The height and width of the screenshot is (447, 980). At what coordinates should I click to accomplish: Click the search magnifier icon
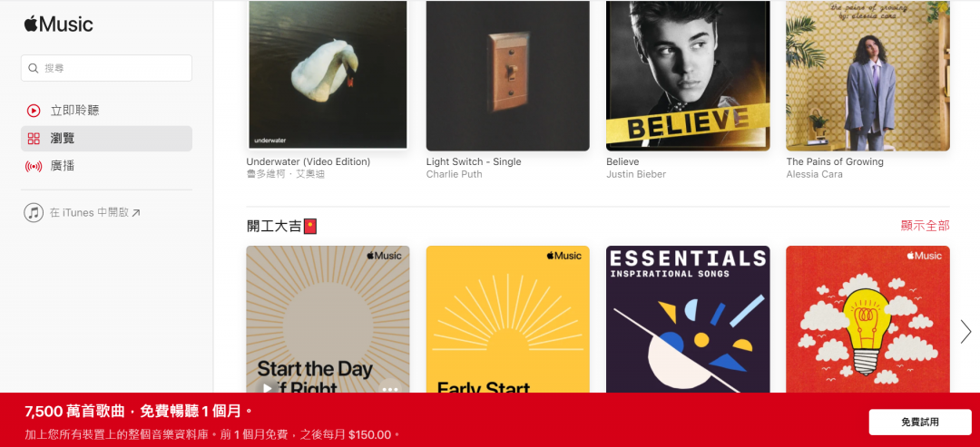point(34,68)
